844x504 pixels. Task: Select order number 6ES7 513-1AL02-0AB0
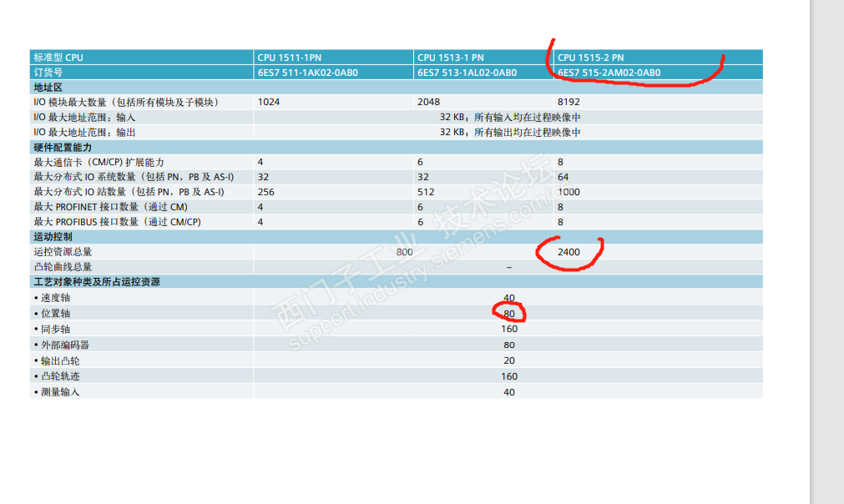click(467, 72)
